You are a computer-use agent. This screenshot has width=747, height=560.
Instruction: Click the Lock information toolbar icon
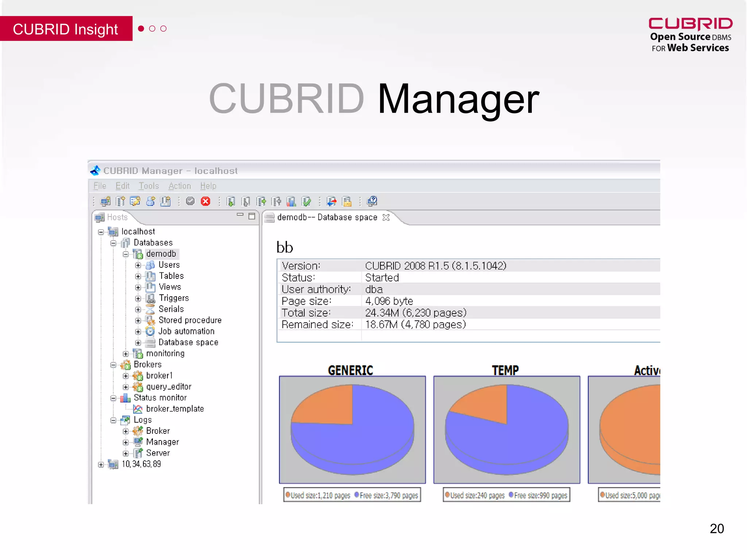pos(347,201)
